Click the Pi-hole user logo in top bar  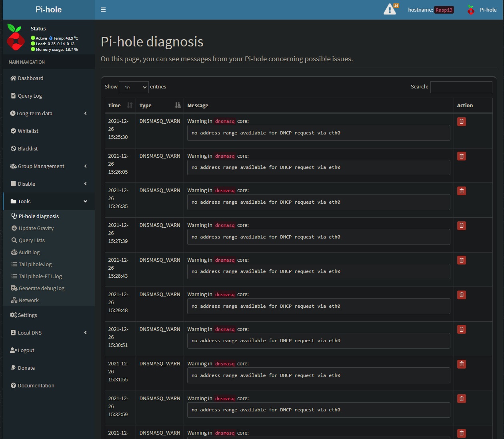click(x=471, y=10)
